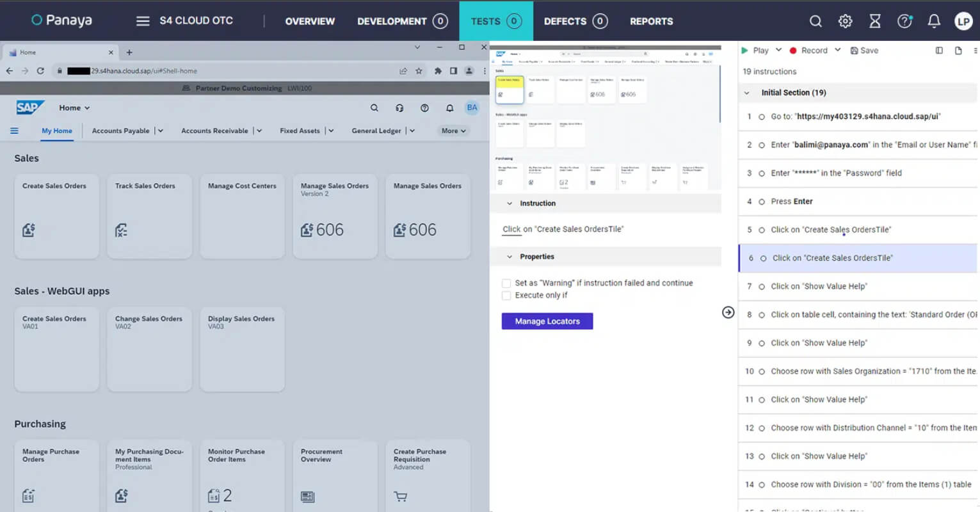Open the Track Sales Orders tile
The image size is (980, 512).
click(x=150, y=216)
